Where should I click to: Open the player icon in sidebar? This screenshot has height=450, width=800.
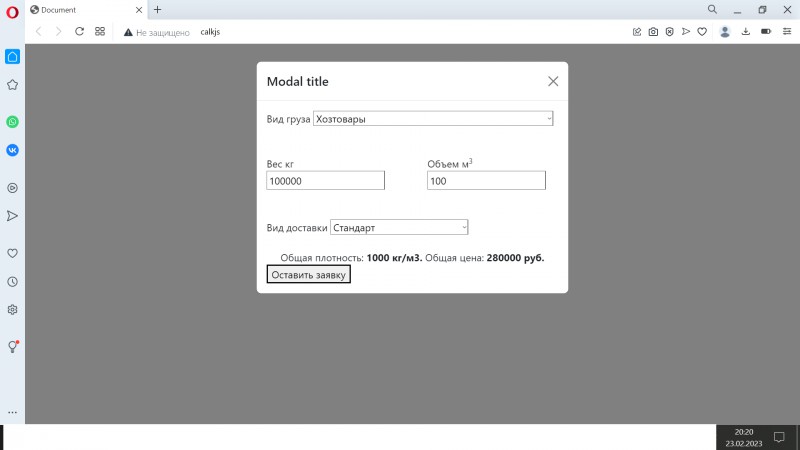pos(12,188)
